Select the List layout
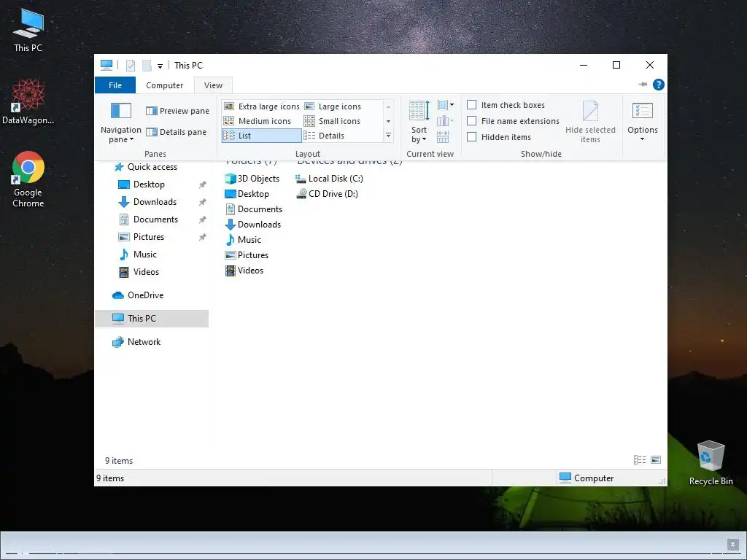Screen dimensions: 747x560 click(x=262, y=136)
